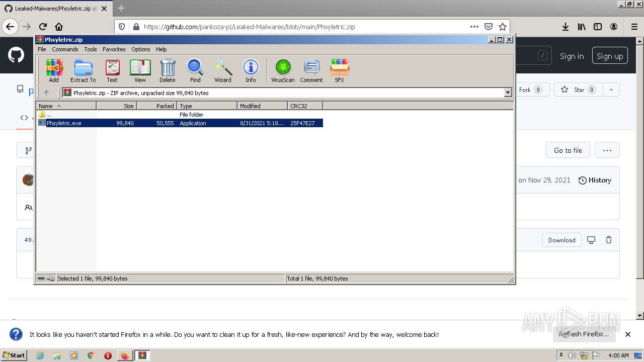Run VirusScan from the toolbar
Viewport: 644px width, 362px height.
(283, 70)
